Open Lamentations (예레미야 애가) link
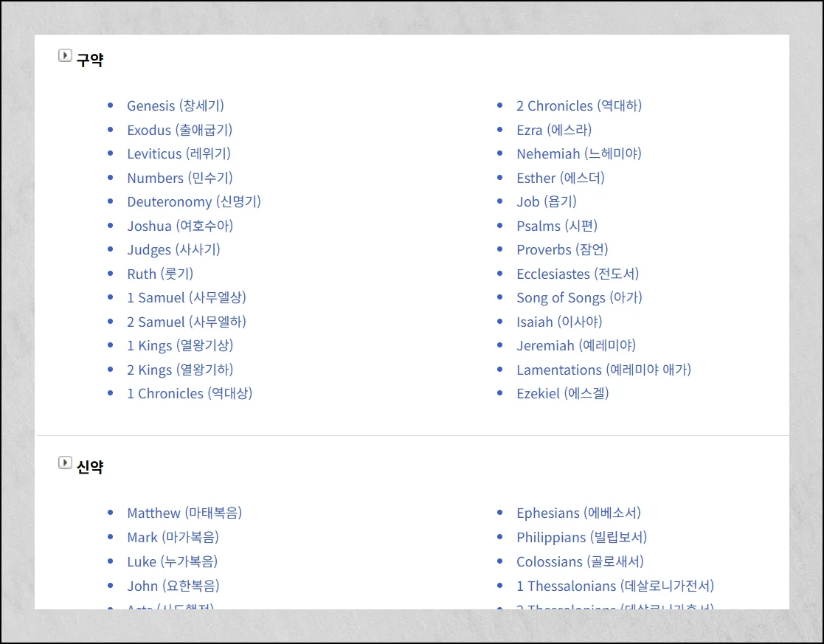The width and height of the screenshot is (824, 644). (603, 370)
